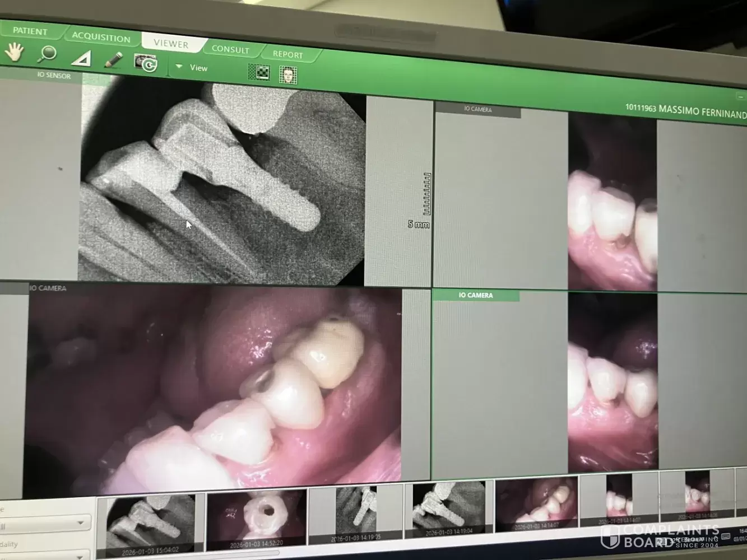This screenshot has width=747, height=560.
Task: Click the keyboard icon in the system tray
Action: pos(725,536)
